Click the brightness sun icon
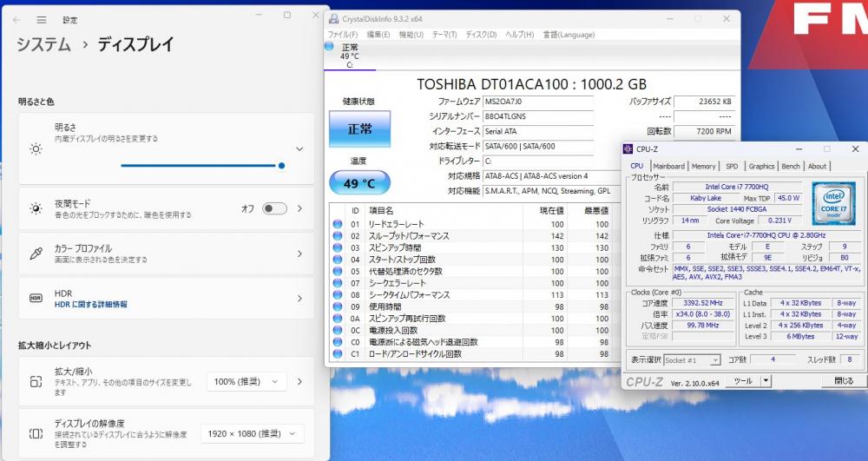Screen dimensions: 868x461 point(36,148)
